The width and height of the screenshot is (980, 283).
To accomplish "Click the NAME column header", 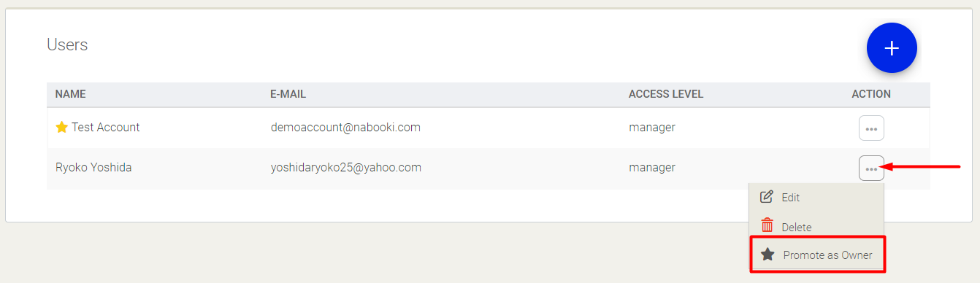I will point(71,94).
